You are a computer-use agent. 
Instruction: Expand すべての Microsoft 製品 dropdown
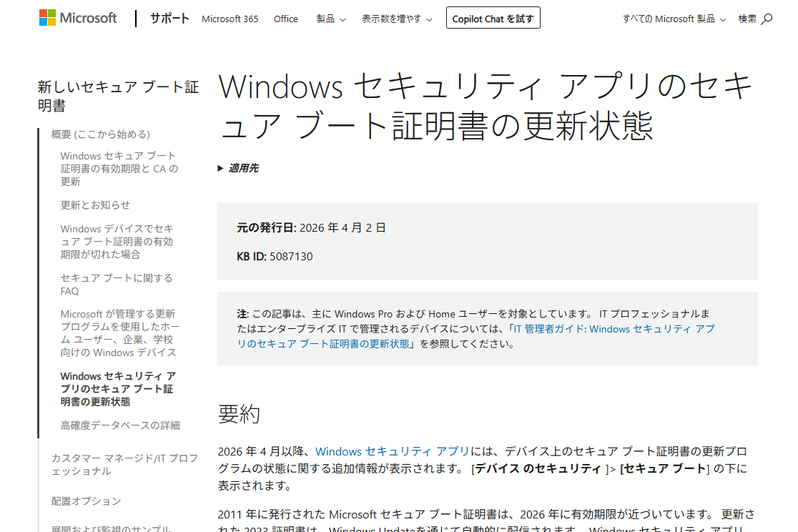(674, 19)
